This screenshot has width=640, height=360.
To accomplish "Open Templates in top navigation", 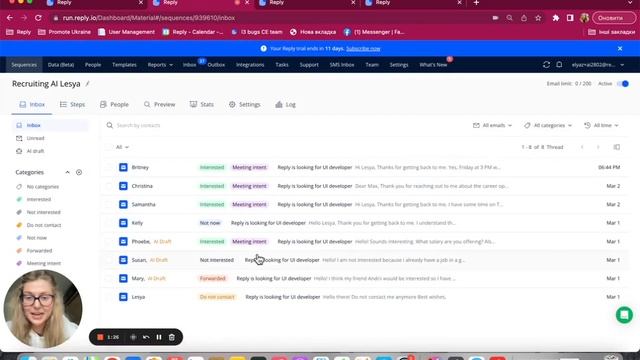I will 124,64.
